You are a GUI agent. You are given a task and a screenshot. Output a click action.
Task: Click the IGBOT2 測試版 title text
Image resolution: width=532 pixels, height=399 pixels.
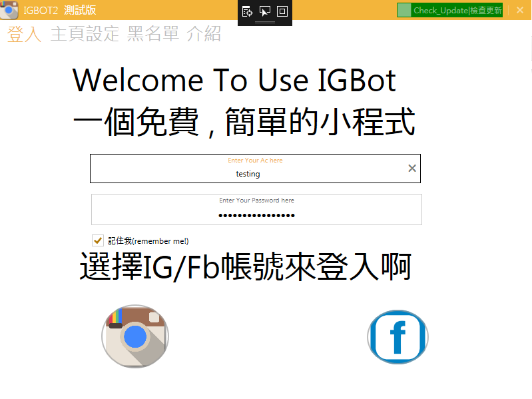60,10
